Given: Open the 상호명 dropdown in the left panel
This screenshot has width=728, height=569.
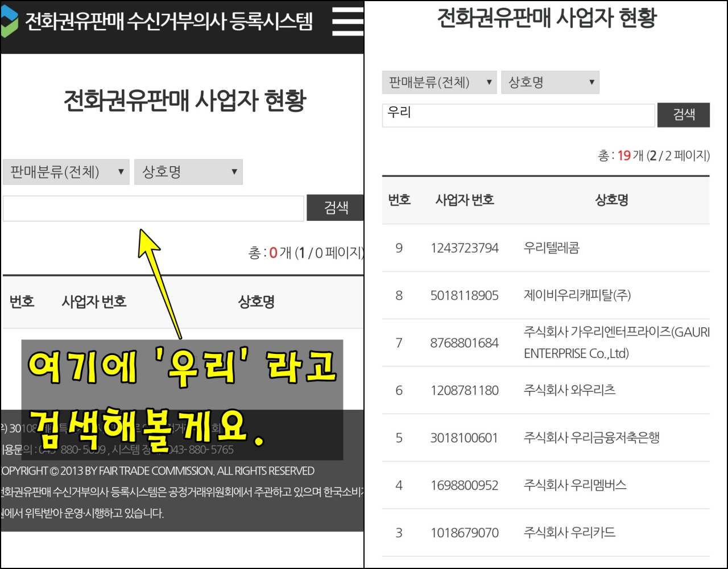Looking at the screenshot, I should tap(188, 172).
